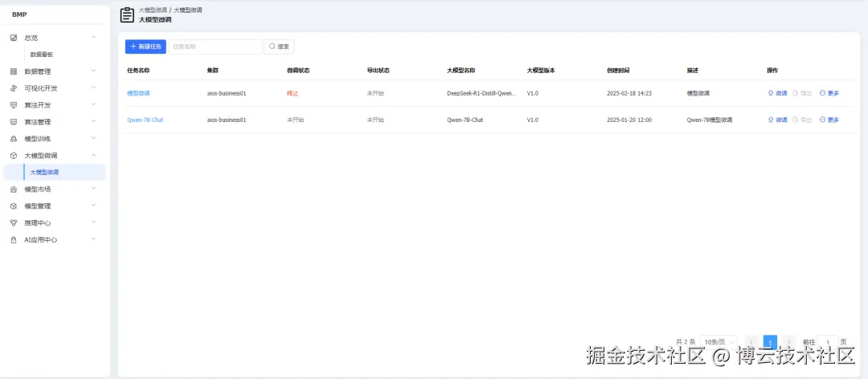Click 导出 action in the Qwen-7B-Chat row

pyautogui.click(x=803, y=120)
